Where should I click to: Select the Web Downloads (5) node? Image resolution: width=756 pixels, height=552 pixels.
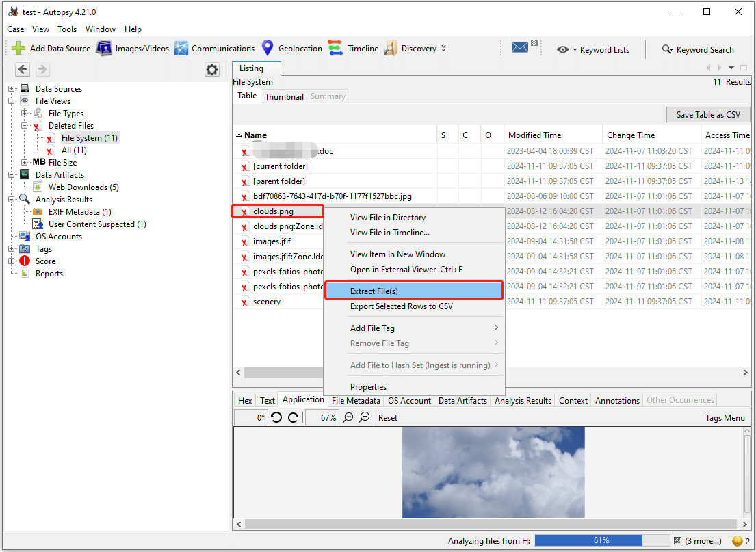tap(83, 187)
